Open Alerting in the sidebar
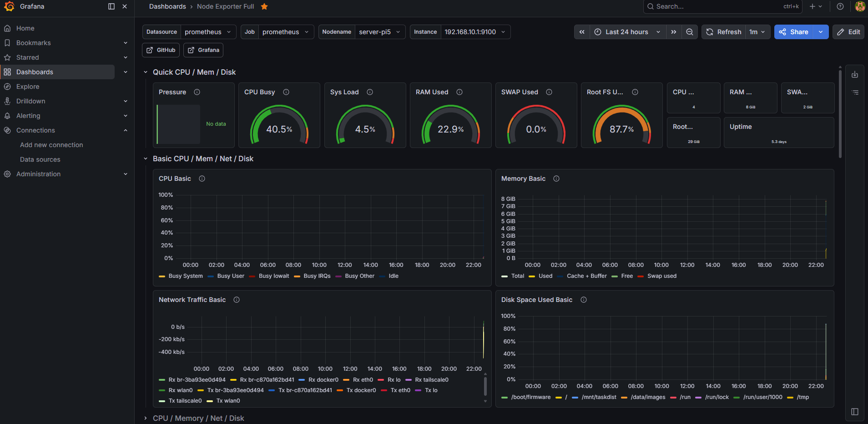Viewport: 868px width, 424px height. [x=28, y=116]
